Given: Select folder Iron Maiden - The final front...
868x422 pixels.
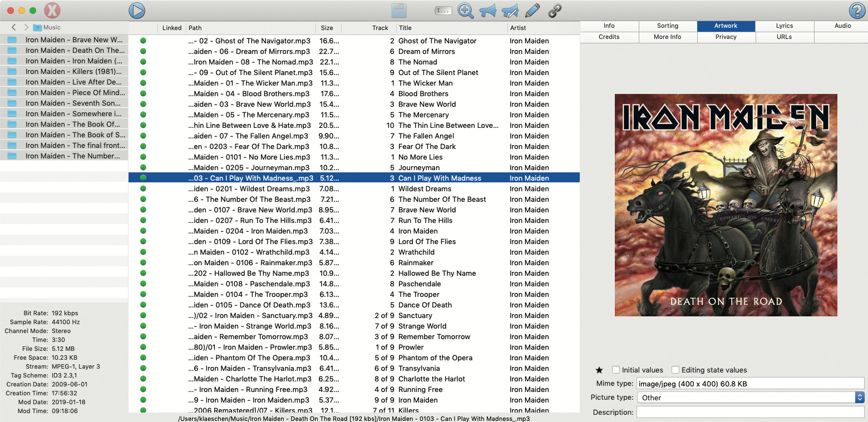Looking at the screenshot, I should [64, 146].
